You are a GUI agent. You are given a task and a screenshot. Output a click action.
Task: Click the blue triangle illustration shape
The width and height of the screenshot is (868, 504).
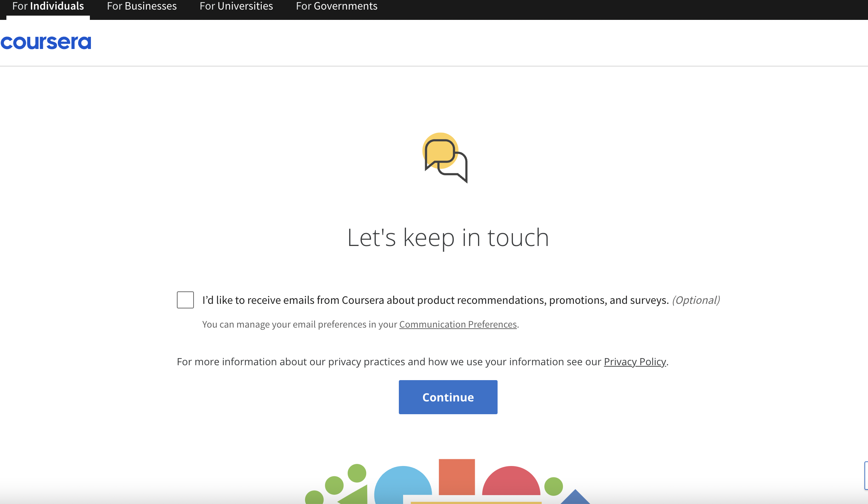click(x=575, y=498)
